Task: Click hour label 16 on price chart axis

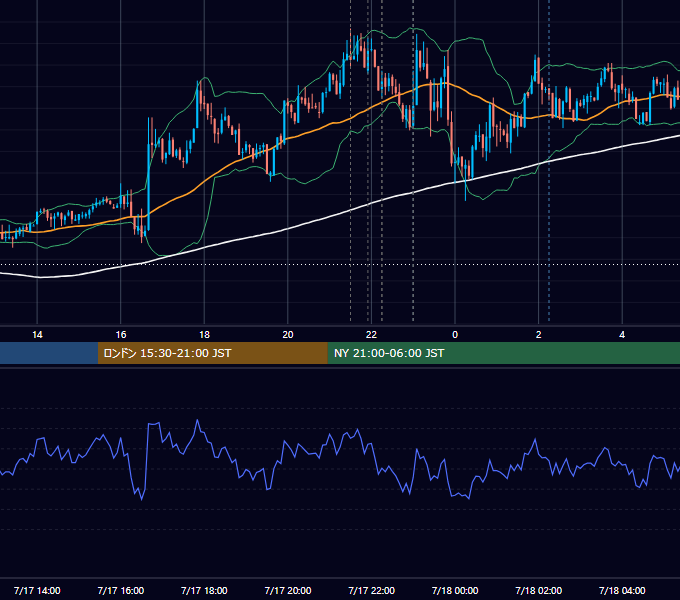Action: point(121,334)
